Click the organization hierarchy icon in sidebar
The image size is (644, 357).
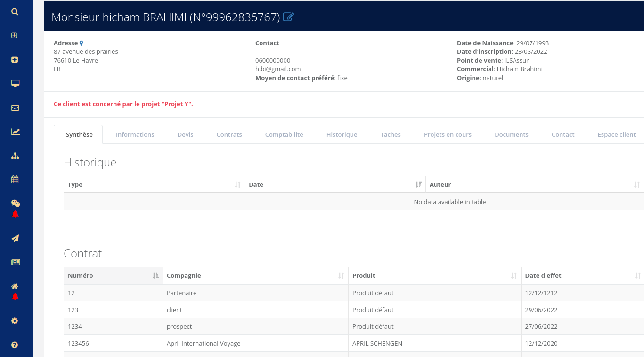[15, 156]
